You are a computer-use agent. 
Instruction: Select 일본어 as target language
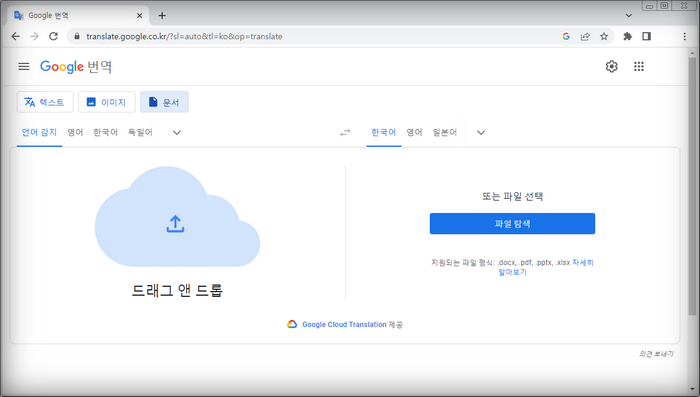[x=445, y=132]
